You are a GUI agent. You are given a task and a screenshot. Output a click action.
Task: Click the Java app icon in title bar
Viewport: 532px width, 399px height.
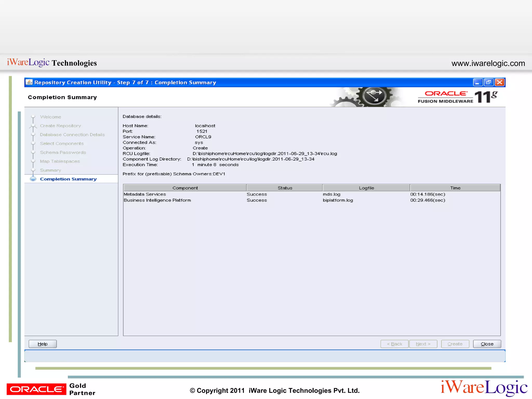point(29,82)
